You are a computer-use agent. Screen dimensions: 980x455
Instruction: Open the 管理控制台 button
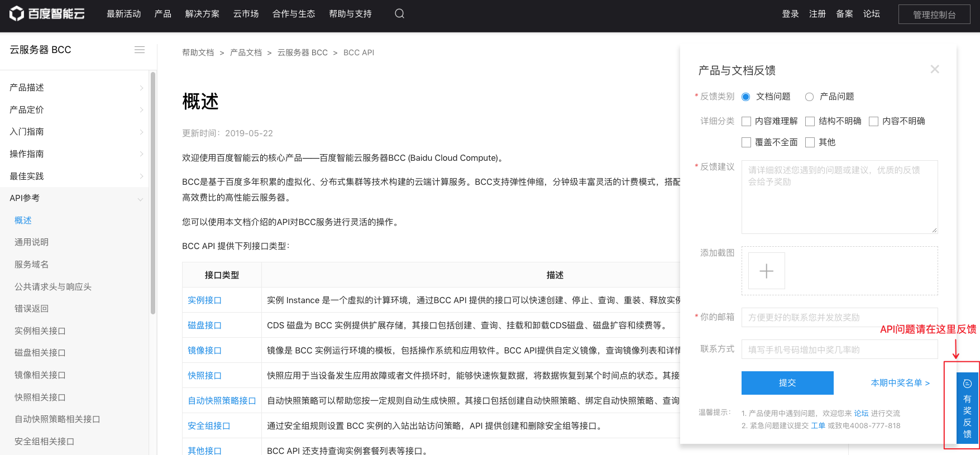[934, 15]
